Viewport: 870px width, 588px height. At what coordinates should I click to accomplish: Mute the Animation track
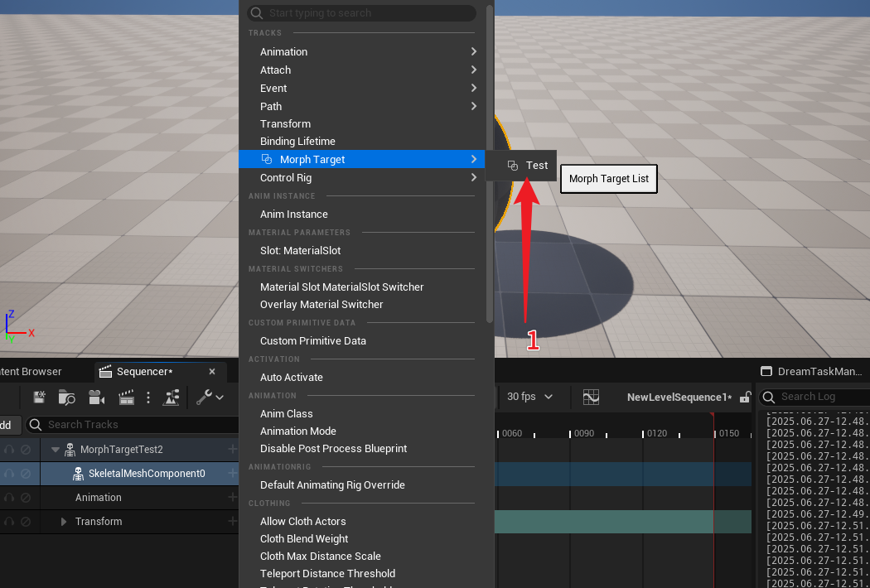coord(26,498)
